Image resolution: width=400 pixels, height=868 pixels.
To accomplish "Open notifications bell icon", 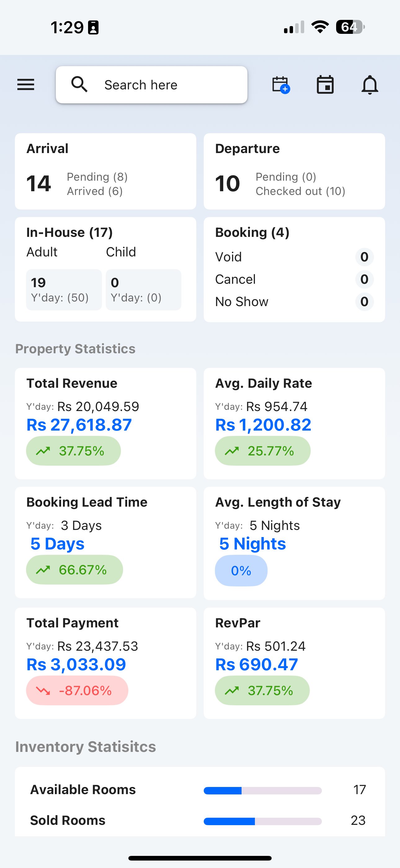I will pos(370,84).
